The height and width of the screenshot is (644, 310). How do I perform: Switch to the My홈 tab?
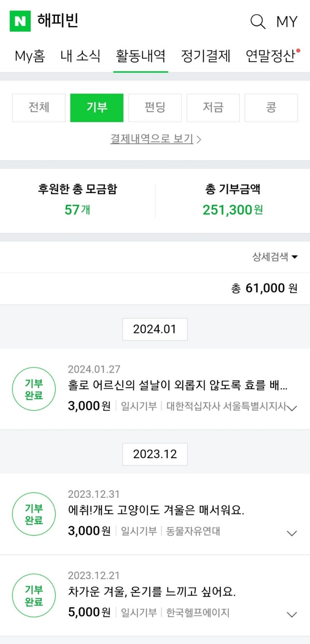click(30, 56)
